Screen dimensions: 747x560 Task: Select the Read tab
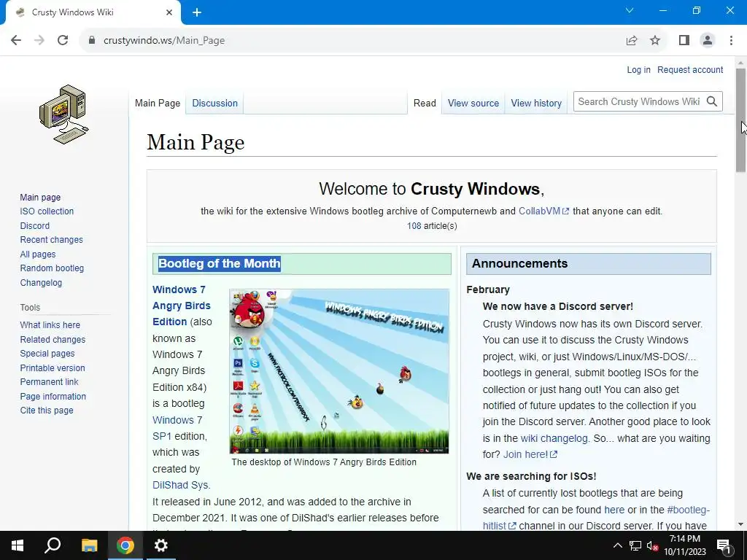[x=425, y=104]
